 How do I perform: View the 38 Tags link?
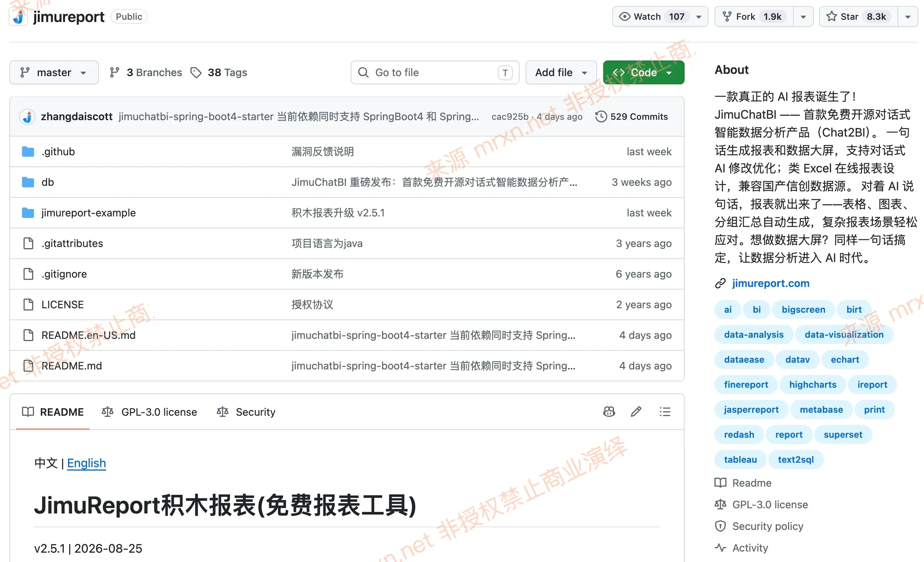coord(219,72)
